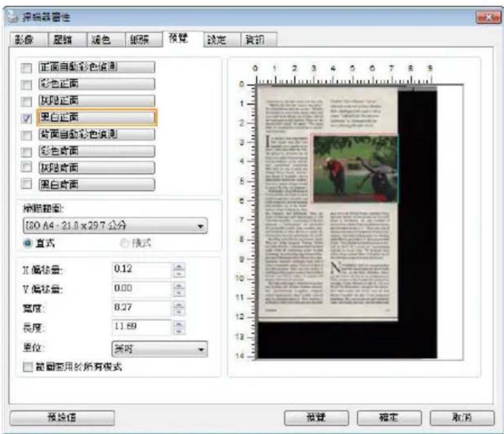Close the scanner properties dialog
The width and height of the screenshot is (504, 434).
tap(488, 17)
